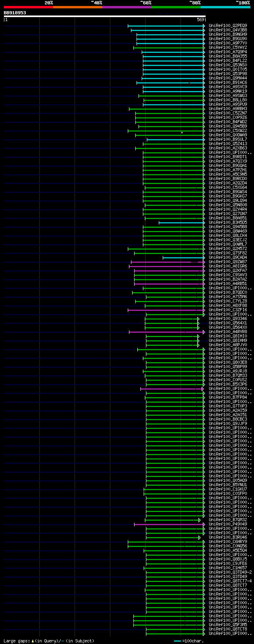Screen dimensions: 254x644
Task: Open the hit UniRef100_B3RU46
Action: [x=228, y=537]
